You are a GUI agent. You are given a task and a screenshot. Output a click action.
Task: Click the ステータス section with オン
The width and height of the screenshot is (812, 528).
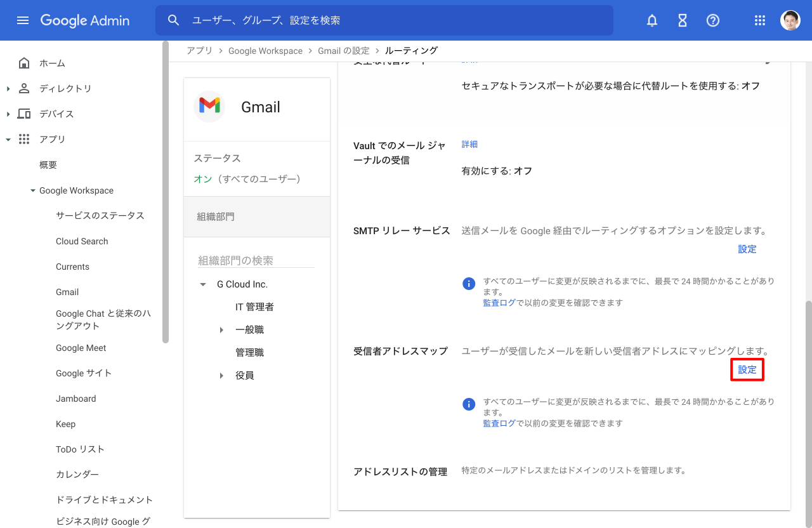pos(257,168)
